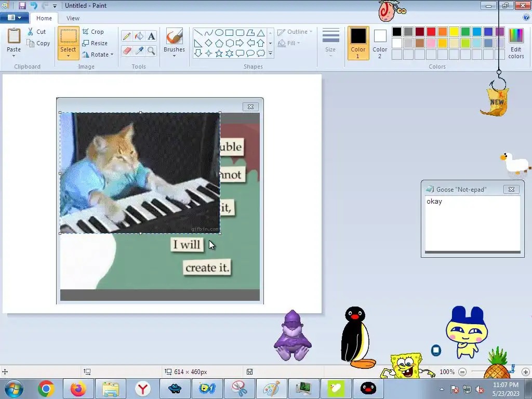The height and width of the screenshot is (399, 532).
Task: Pick the Eraser tool
Action: tap(127, 50)
